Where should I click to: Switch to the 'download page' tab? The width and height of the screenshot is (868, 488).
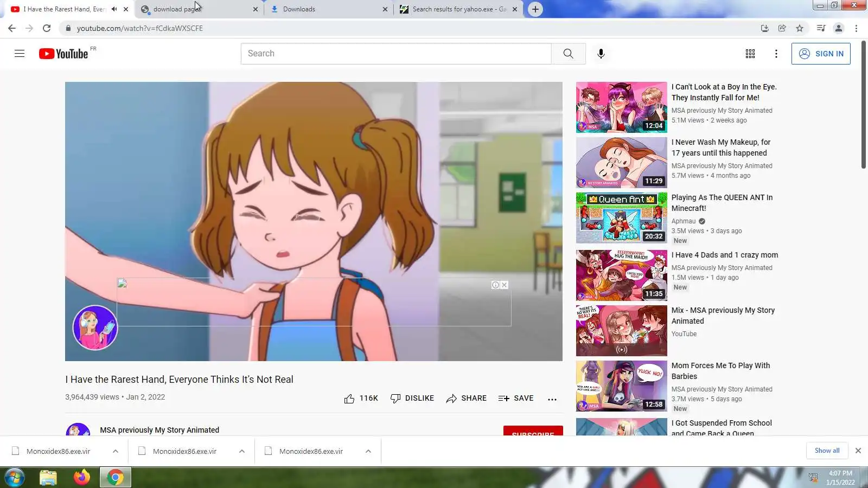click(199, 9)
